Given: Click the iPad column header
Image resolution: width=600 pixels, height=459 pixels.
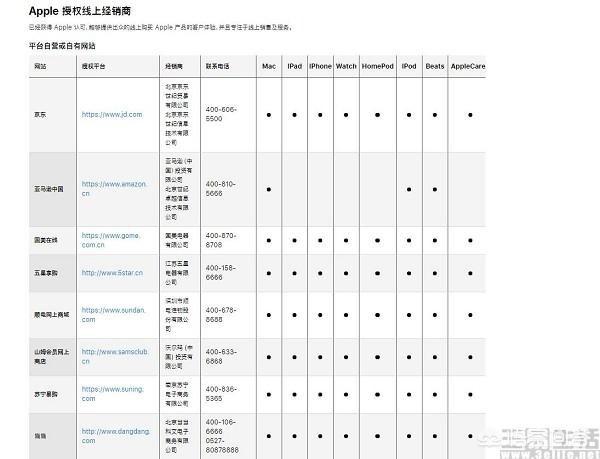Looking at the screenshot, I should click(295, 66).
